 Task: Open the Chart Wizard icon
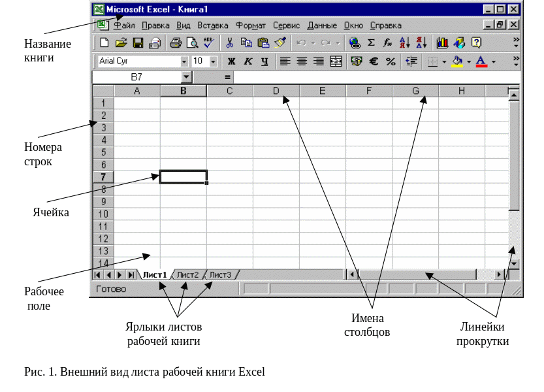tap(442, 42)
